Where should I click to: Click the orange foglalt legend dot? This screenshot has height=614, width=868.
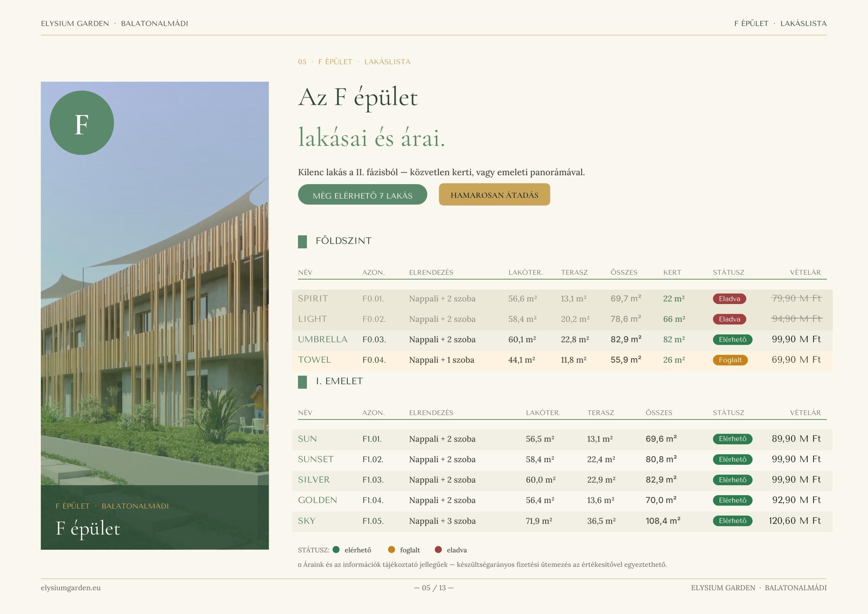click(391, 549)
